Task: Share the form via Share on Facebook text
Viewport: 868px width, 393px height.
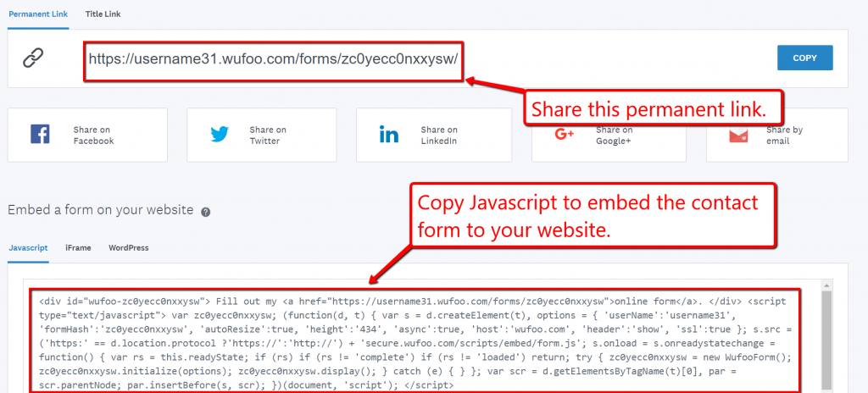Action: point(93,135)
